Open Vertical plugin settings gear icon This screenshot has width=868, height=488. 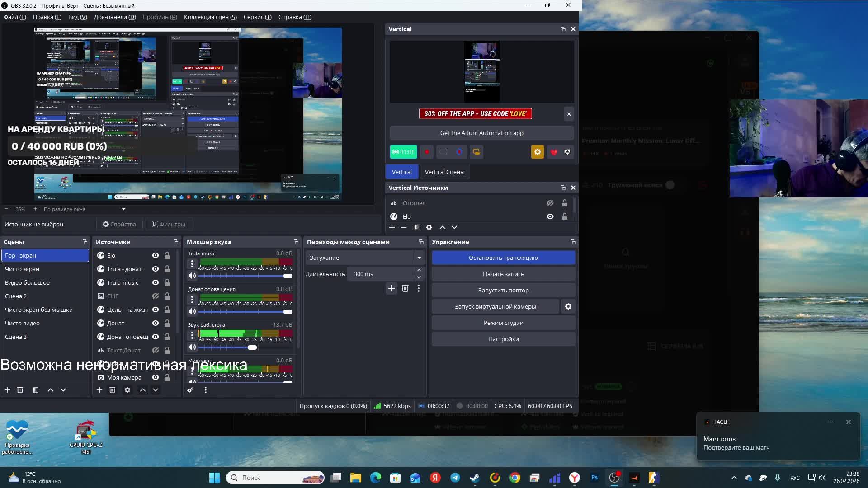[x=537, y=152]
